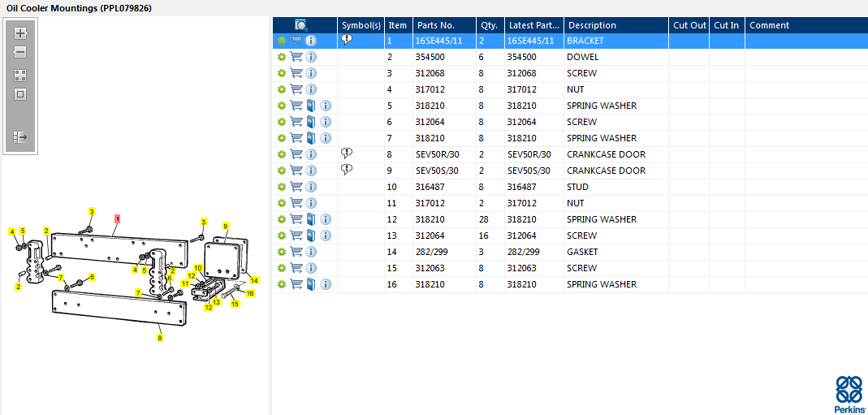The height and width of the screenshot is (415, 868).
Task: Click the four-squares grid view icon
Action: point(20,76)
